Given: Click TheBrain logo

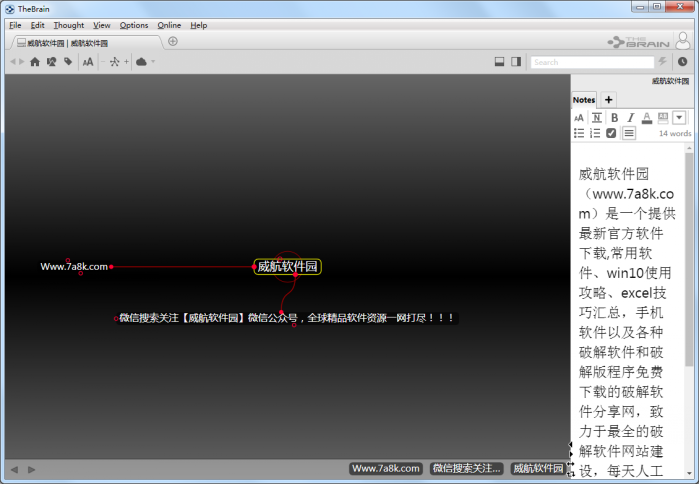Looking at the screenshot, I should coord(638,42).
